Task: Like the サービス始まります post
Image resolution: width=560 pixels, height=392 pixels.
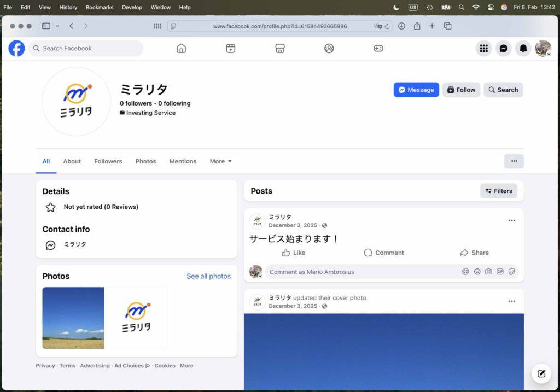Action: [x=294, y=253]
